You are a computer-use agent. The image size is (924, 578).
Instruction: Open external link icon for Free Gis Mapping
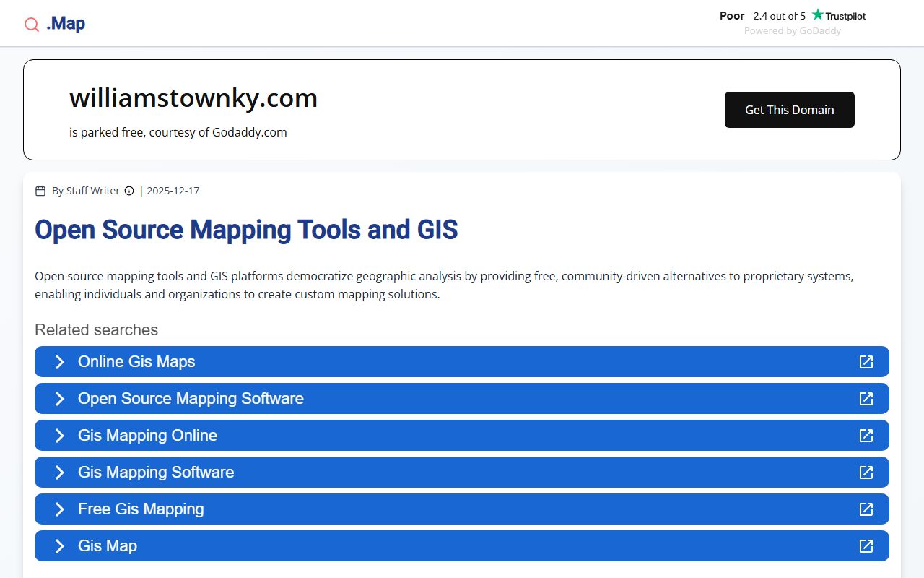point(866,509)
